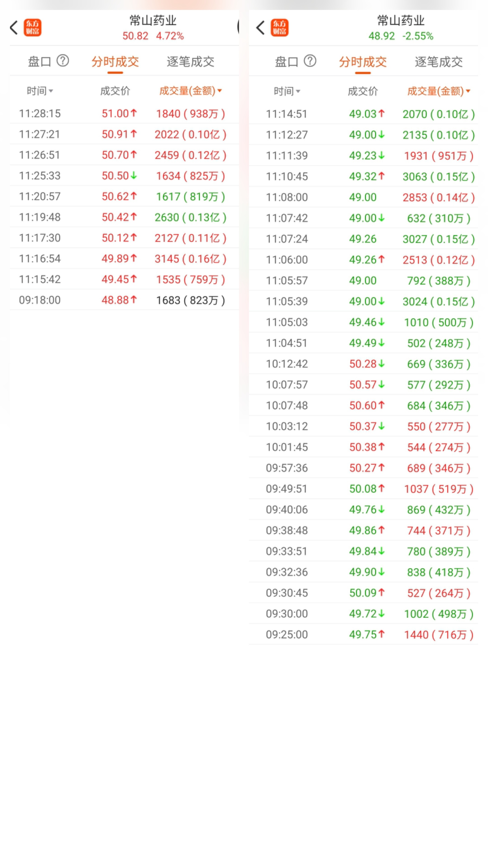Open 盘口 tab in right panel
Screen dimensions: 488x868
pos(286,62)
